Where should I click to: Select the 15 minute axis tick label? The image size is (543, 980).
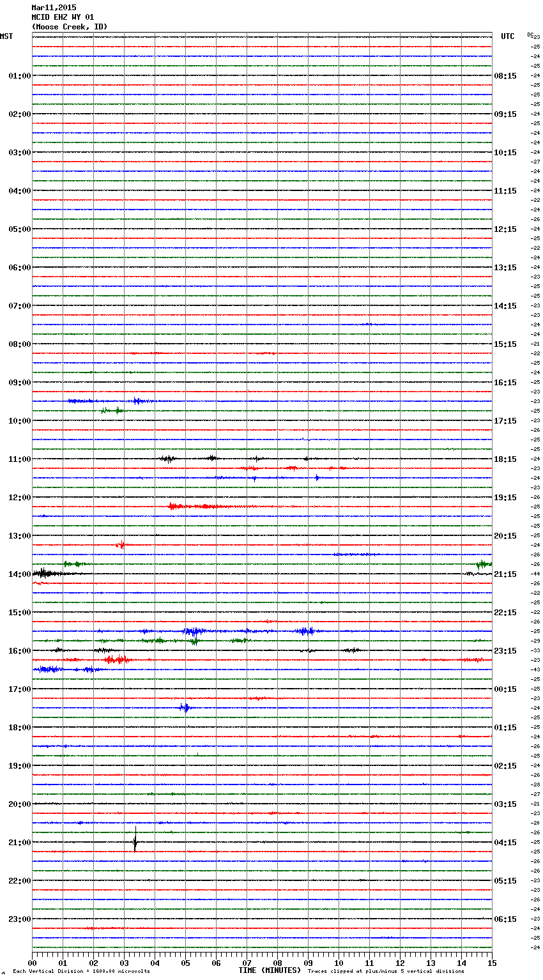(x=492, y=963)
